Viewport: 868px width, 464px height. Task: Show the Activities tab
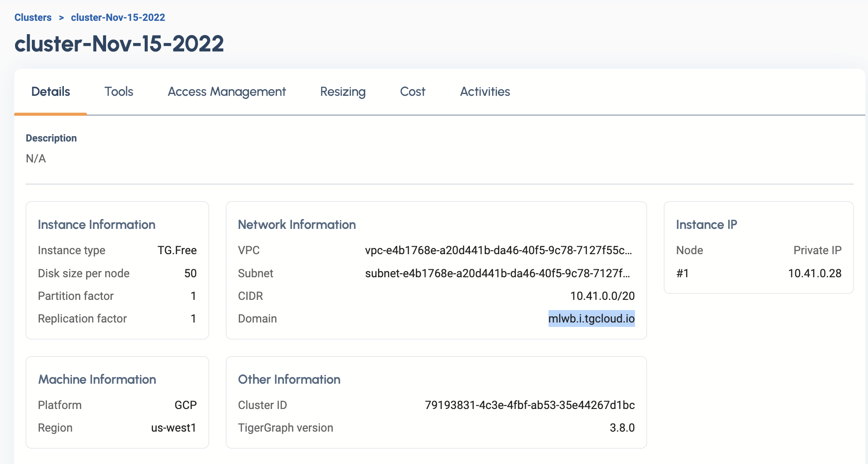pos(485,92)
